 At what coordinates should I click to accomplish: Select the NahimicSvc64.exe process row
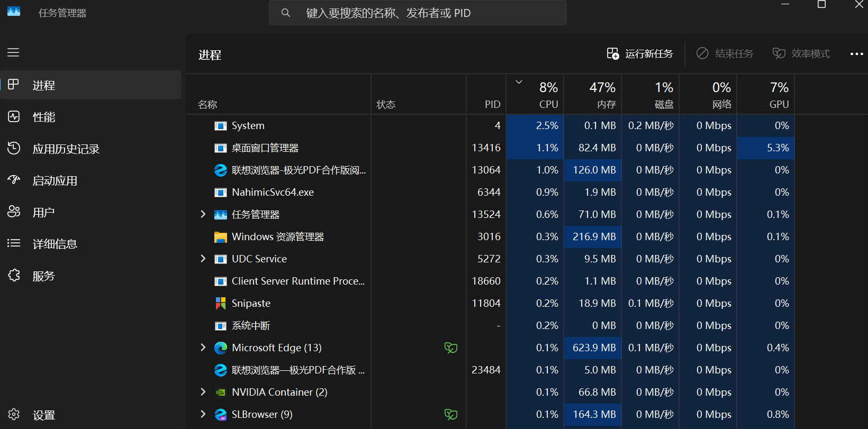(491, 192)
